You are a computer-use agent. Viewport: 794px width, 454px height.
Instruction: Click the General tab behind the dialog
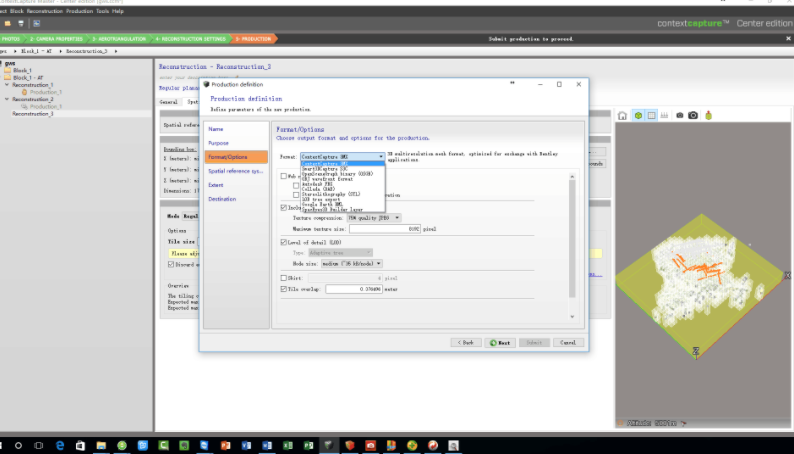(x=169, y=102)
